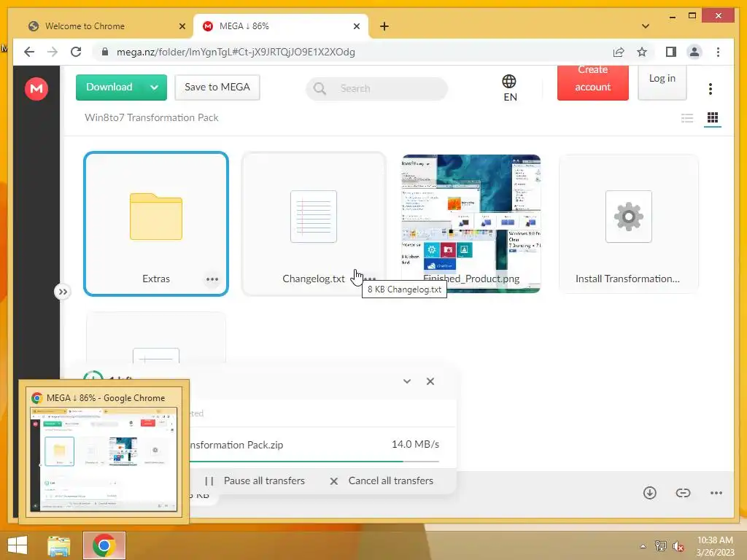Click the 14.0 MB/s transfer speed text
The height and width of the screenshot is (560, 747).
click(415, 444)
